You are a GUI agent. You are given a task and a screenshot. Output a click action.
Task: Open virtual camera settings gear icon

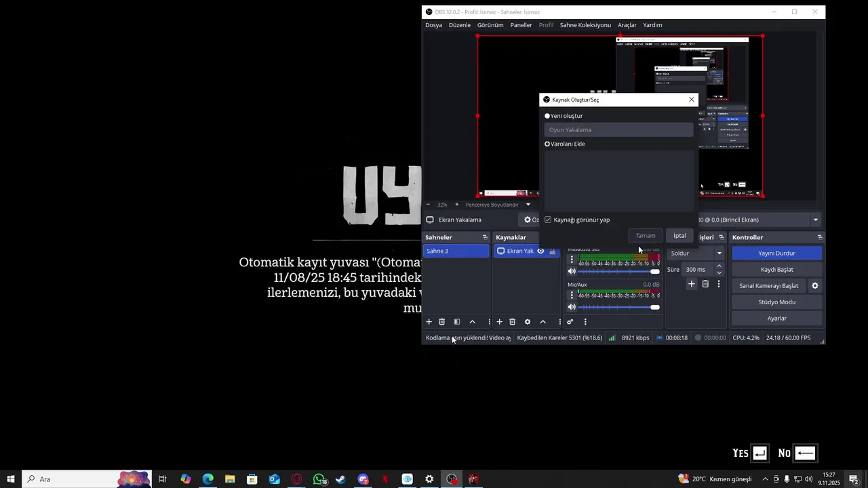(815, 286)
